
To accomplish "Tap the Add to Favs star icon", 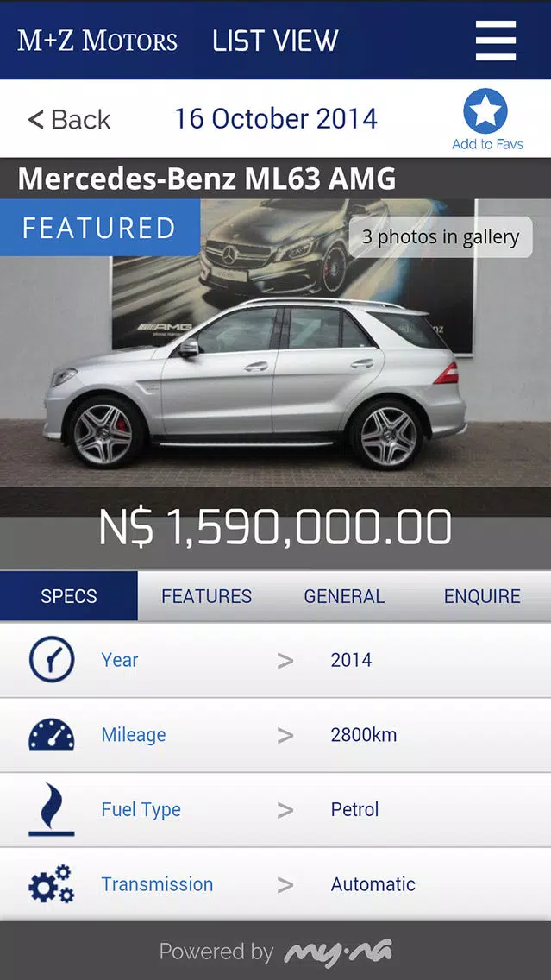I will point(485,111).
